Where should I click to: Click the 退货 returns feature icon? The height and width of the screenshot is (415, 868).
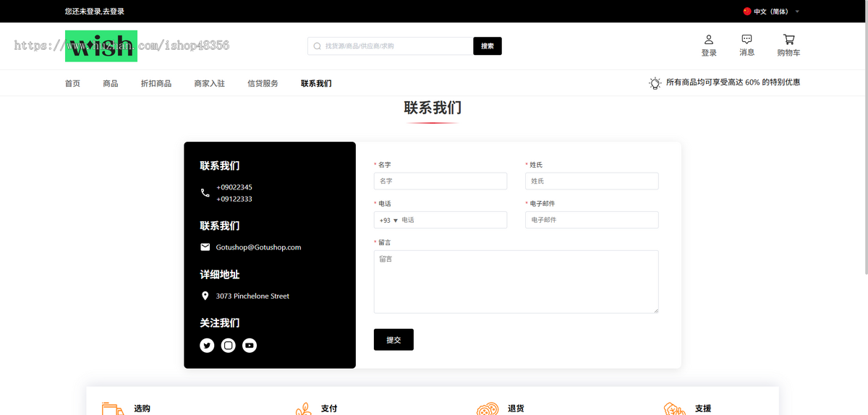point(488,408)
